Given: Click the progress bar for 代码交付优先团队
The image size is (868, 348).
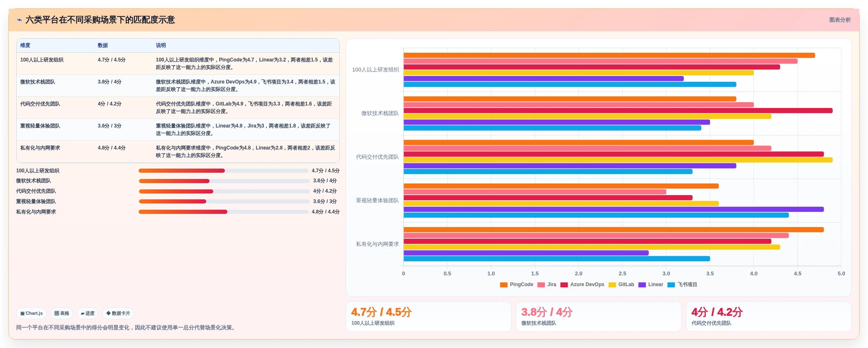Looking at the screenshot, I should (x=224, y=191).
